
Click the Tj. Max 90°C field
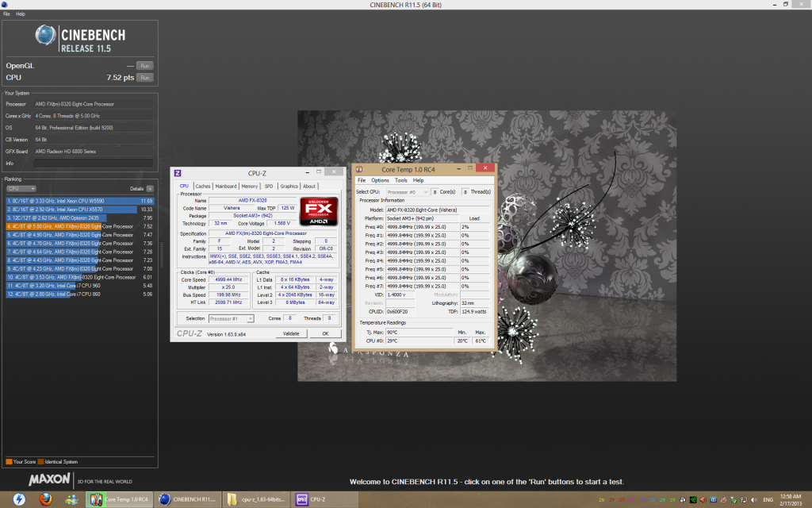click(x=419, y=333)
